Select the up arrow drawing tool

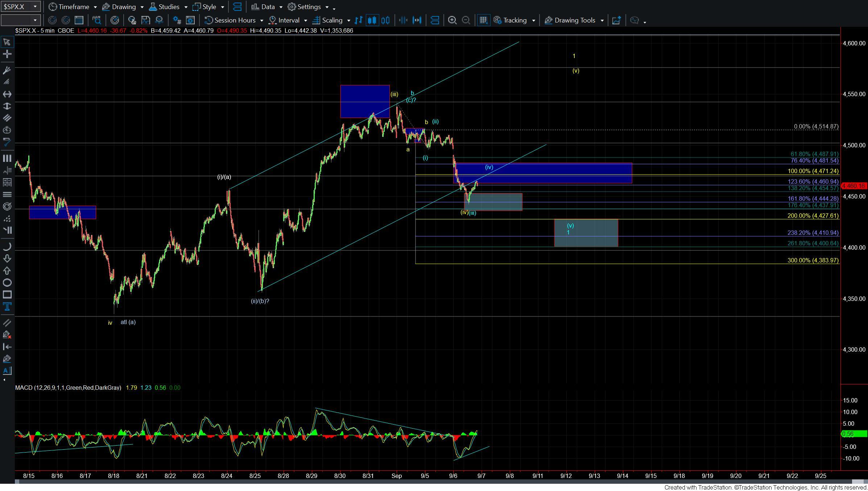7,271
